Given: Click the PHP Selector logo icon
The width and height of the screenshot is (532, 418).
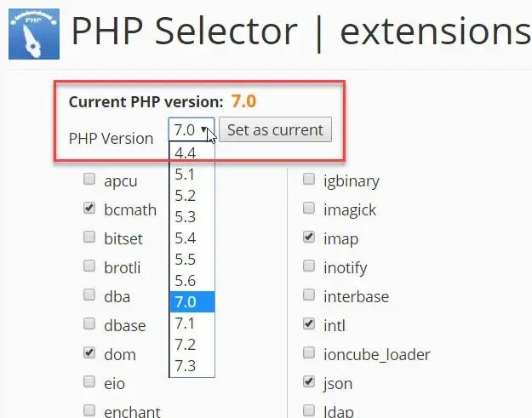Looking at the screenshot, I should pyautogui.click(x=34, y=34).
